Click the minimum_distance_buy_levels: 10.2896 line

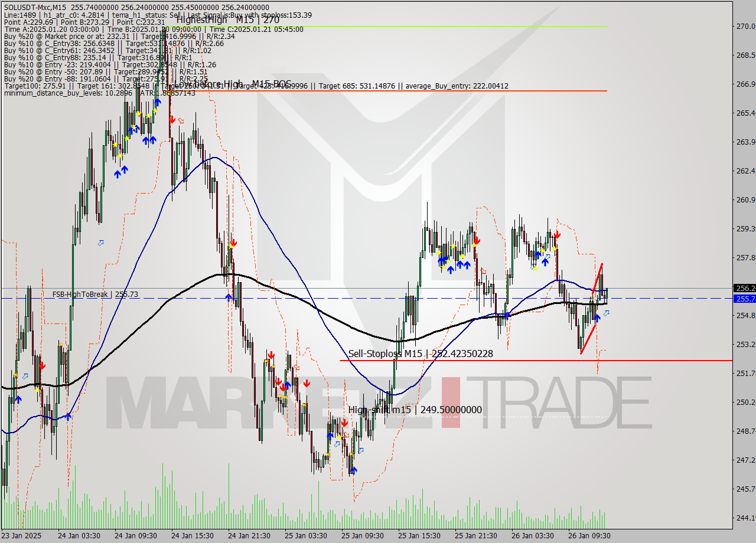pos(99,93)
